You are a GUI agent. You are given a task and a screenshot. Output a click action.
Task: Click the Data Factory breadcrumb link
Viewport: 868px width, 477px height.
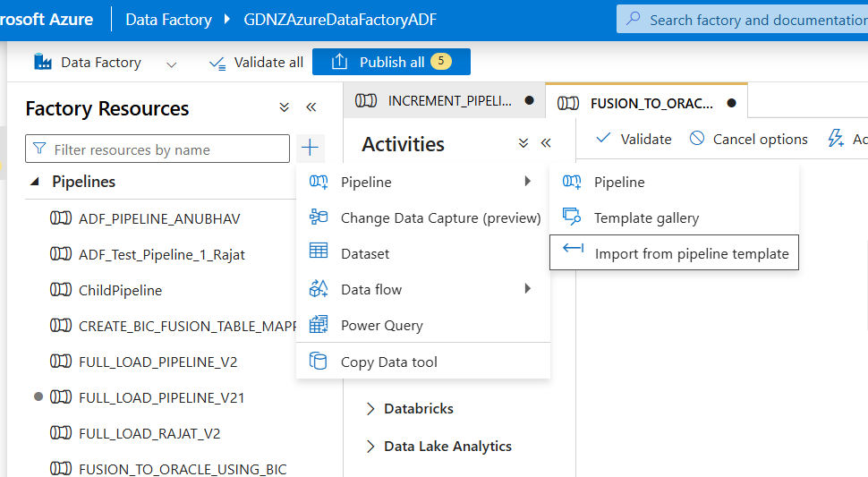pyautogui.click(x=168, y=20)
